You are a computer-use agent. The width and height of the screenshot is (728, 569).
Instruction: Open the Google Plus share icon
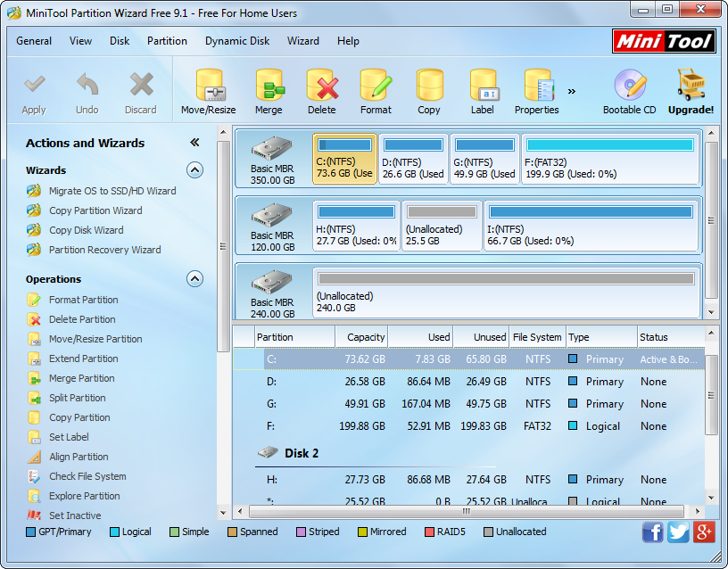[704, 532]
